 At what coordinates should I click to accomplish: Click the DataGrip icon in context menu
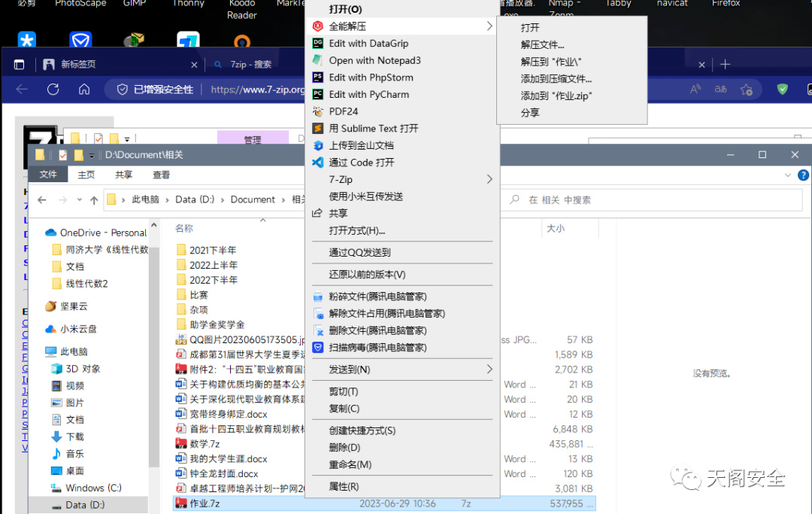tap(318, 44)
